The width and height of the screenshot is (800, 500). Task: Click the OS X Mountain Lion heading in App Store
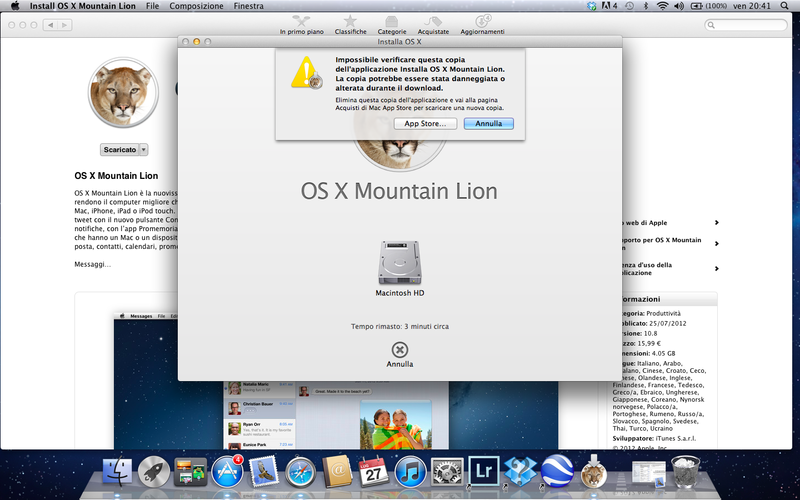click(116, 176)
